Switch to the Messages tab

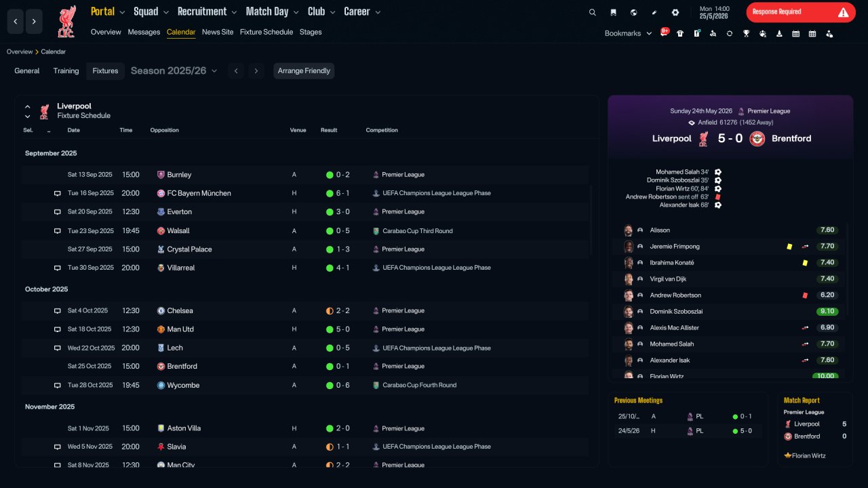[144, 32]
